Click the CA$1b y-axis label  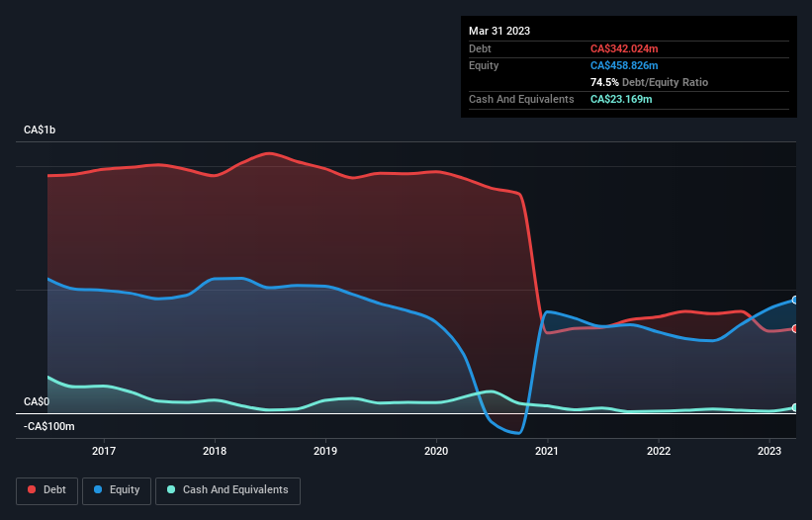coord(40,130)
